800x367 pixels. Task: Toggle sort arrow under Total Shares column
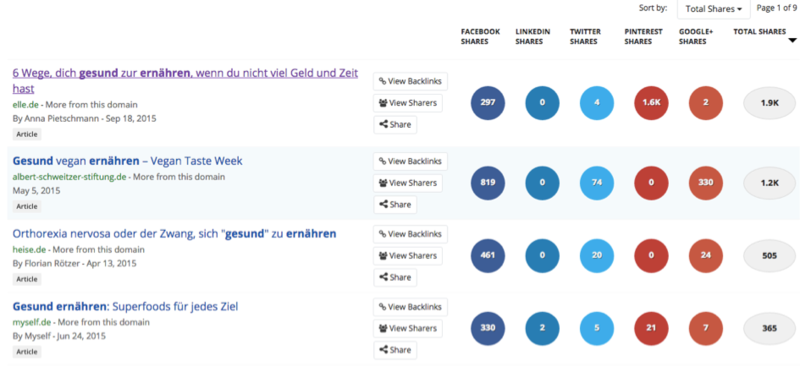tap(792, 40)
